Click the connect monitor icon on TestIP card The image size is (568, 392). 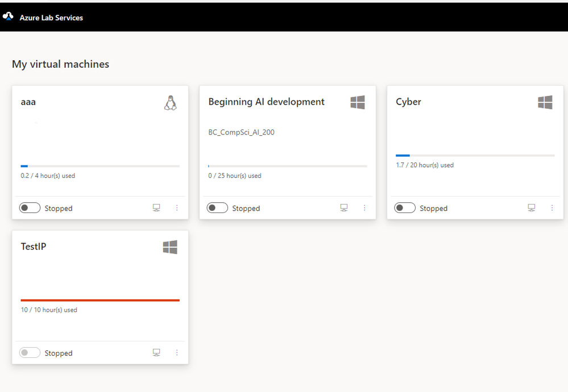156,353
